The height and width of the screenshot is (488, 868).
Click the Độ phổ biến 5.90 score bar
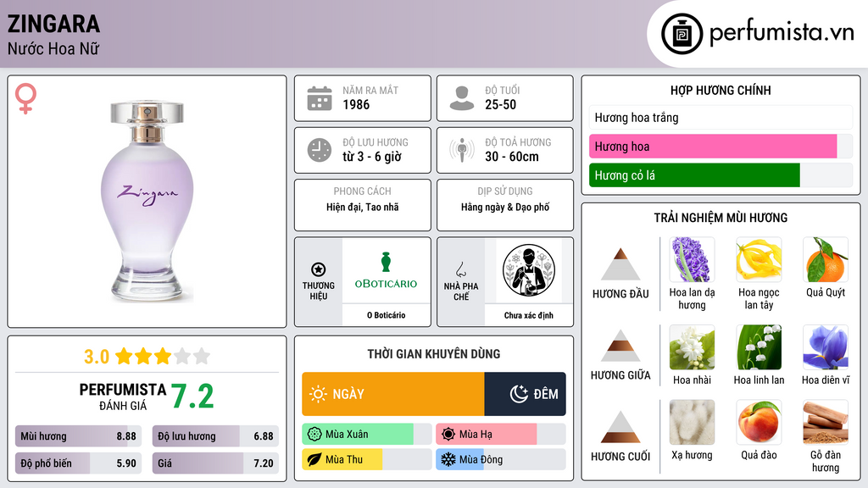coord(78,463)
